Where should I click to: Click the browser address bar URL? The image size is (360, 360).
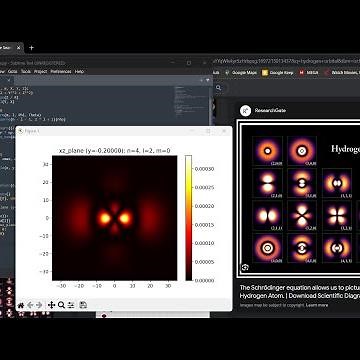pyautogui.click(x=287, y=61)
